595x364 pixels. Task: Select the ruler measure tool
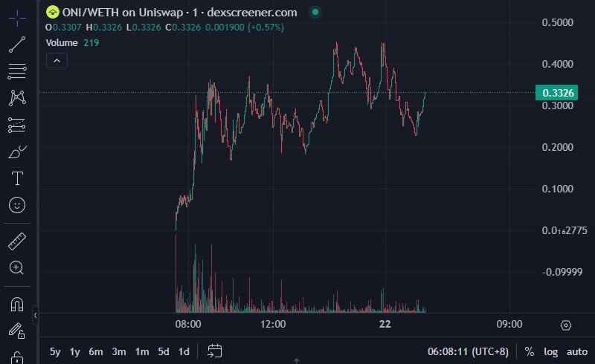point(17,241)
